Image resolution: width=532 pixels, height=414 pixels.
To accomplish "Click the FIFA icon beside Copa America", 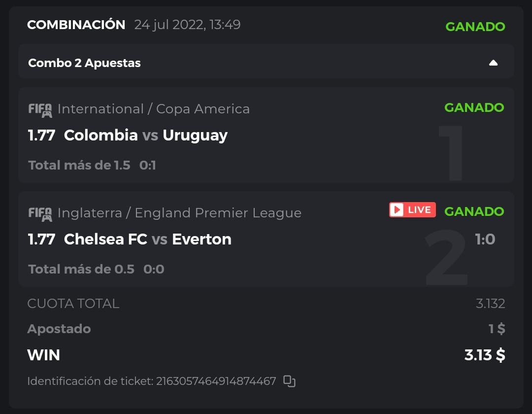I will tap(40, 109).
